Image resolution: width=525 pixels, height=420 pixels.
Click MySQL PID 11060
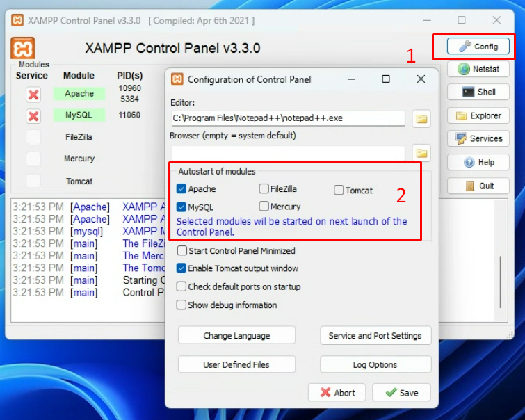pos(129,115)
